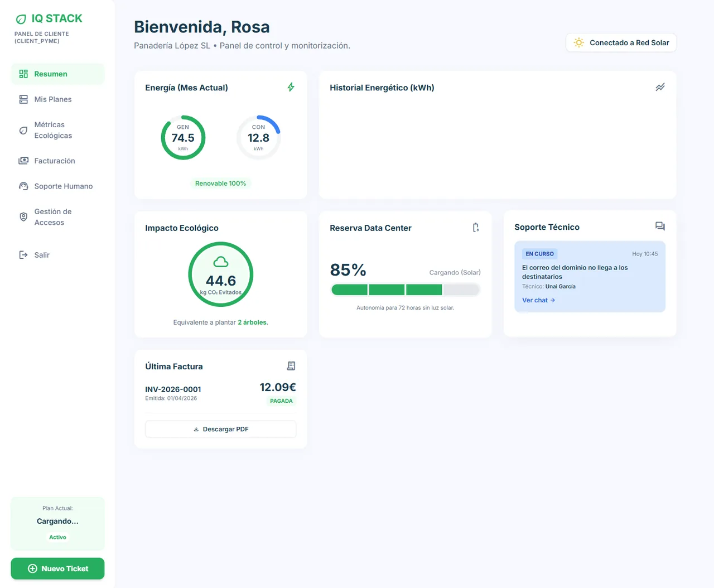Click the Soporte Humano headset icon
The width and height of the screenshot is (714, 588).
point(23,186)
